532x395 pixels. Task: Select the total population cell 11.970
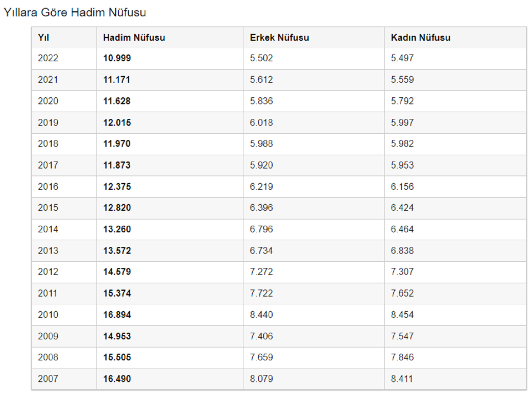(117, 144)
